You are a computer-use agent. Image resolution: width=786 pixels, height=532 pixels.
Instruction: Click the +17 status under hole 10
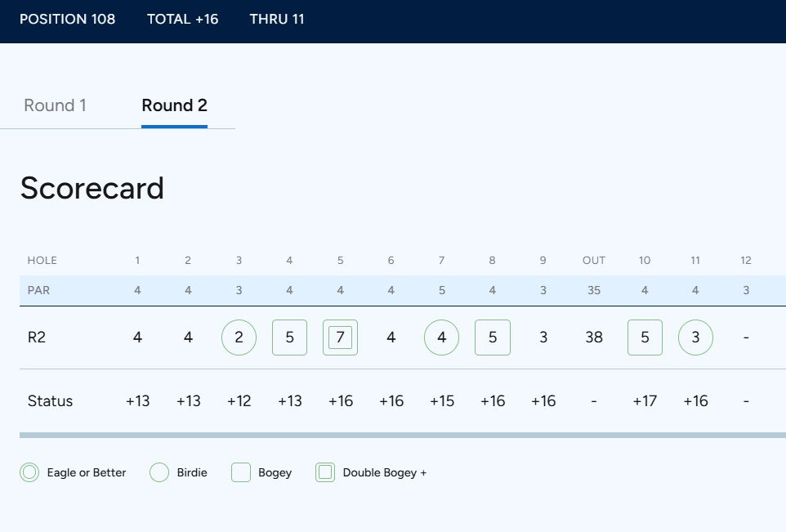[x=645, y=401]
